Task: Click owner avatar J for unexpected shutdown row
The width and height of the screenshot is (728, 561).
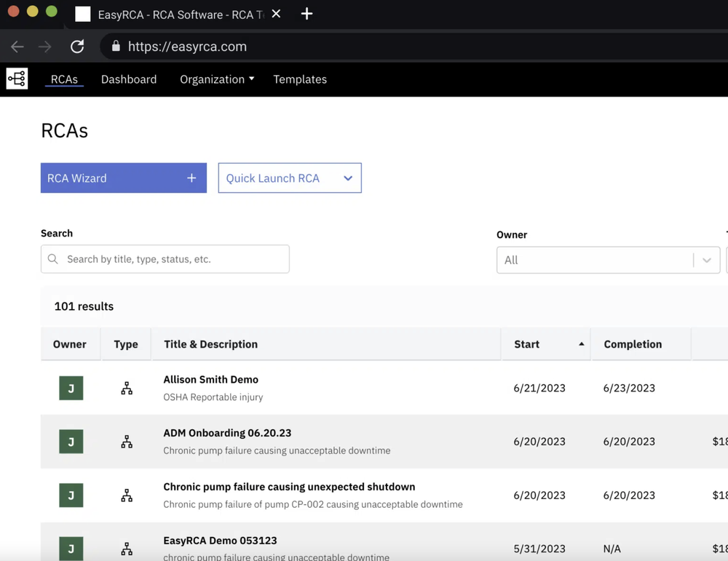Action: tap(71, 495)
